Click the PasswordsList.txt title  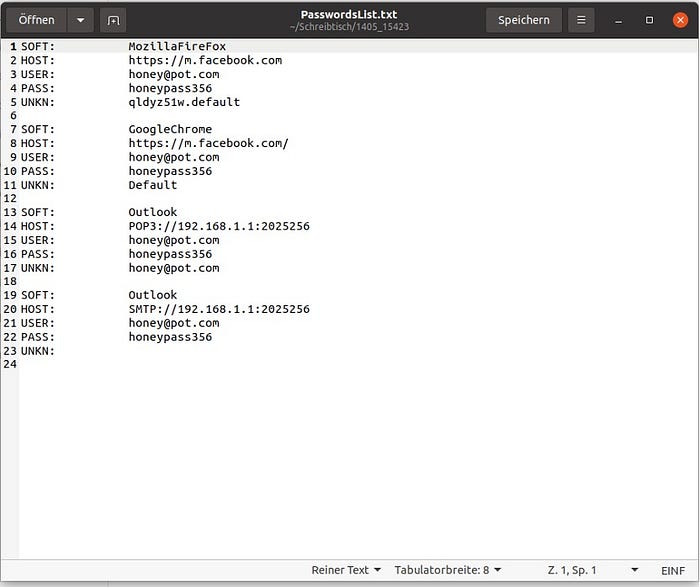(349, 14)
